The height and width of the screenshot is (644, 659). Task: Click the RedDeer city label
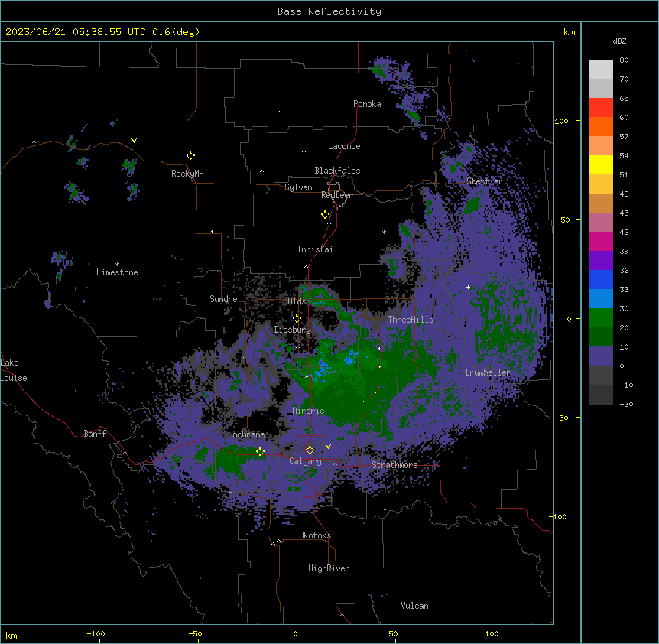(x=336, y=195)
